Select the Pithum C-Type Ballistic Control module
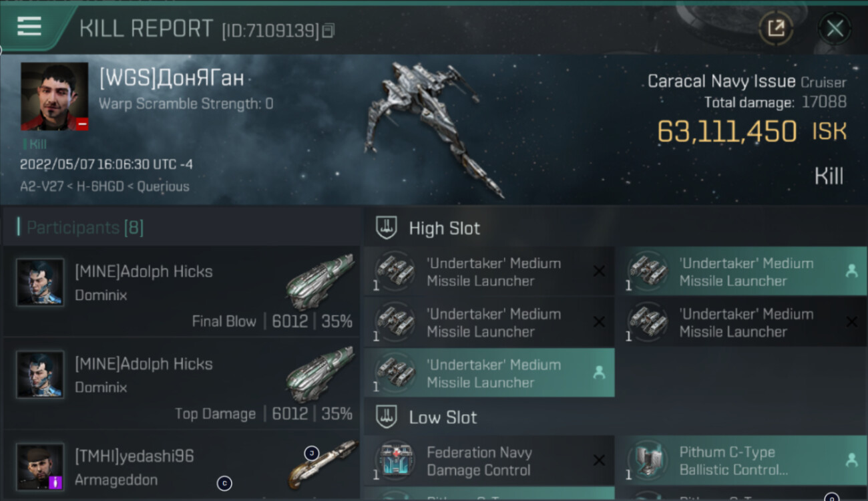The image size is (868, 501). tap(741, 461)
